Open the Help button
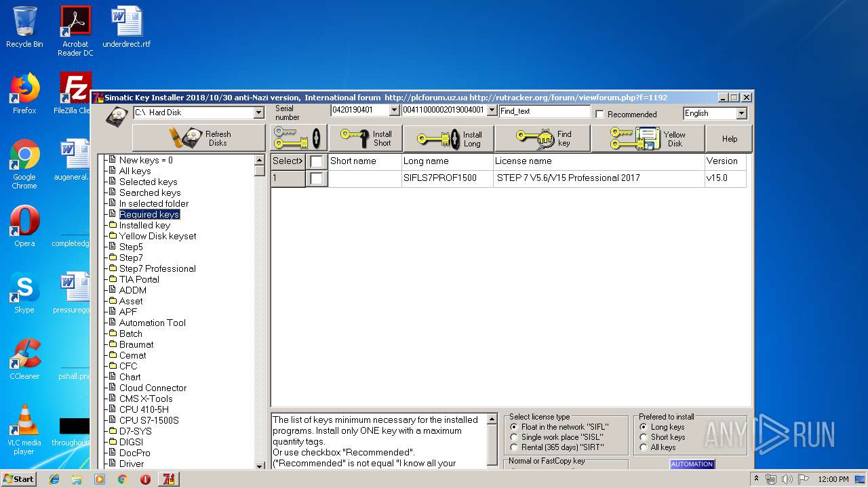This screenshot has height=488, width=868. [x=730, y=138]
